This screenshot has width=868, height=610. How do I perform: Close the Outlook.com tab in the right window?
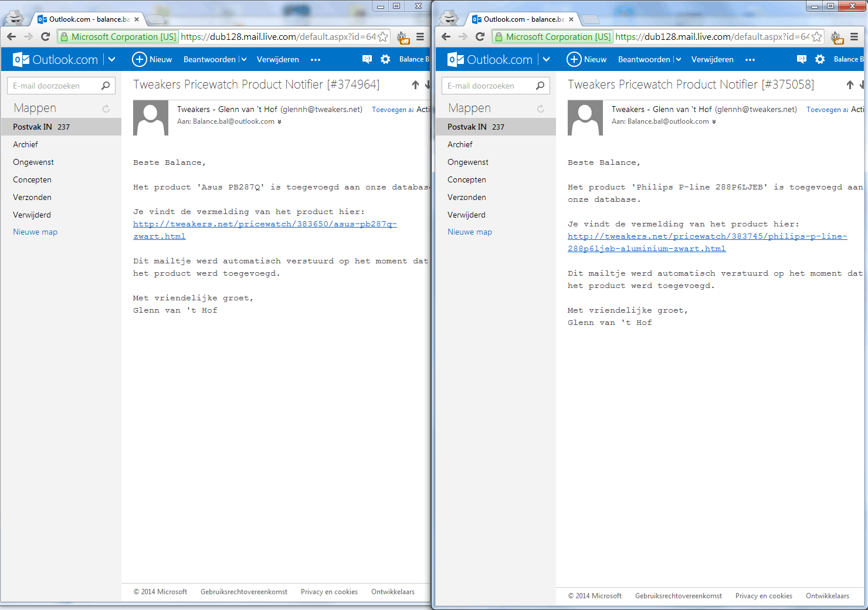(x=571, y=19)
